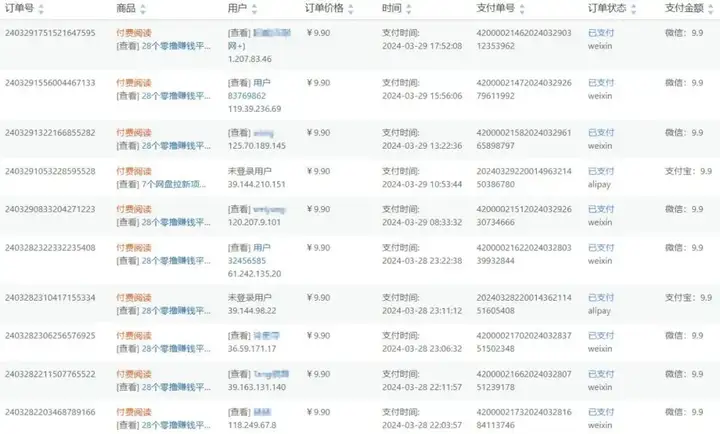Select order number 2403282211507765522
Image resolution: width=720 pixels, height=434 pixels.
(x=50, y=374)
